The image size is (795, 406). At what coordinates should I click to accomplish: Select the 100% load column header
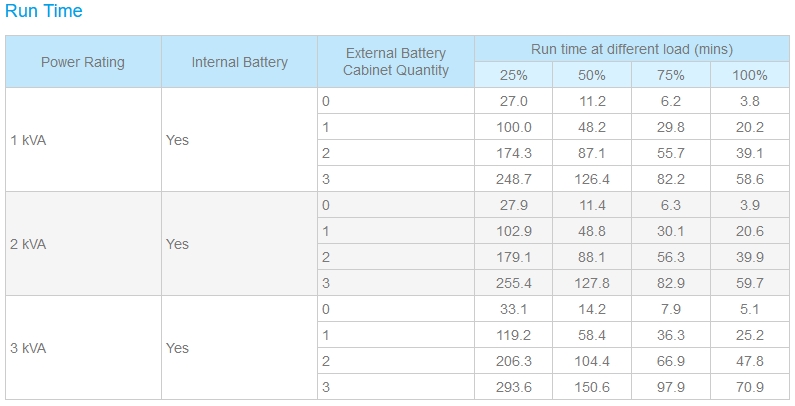click(x=749, y=75)
